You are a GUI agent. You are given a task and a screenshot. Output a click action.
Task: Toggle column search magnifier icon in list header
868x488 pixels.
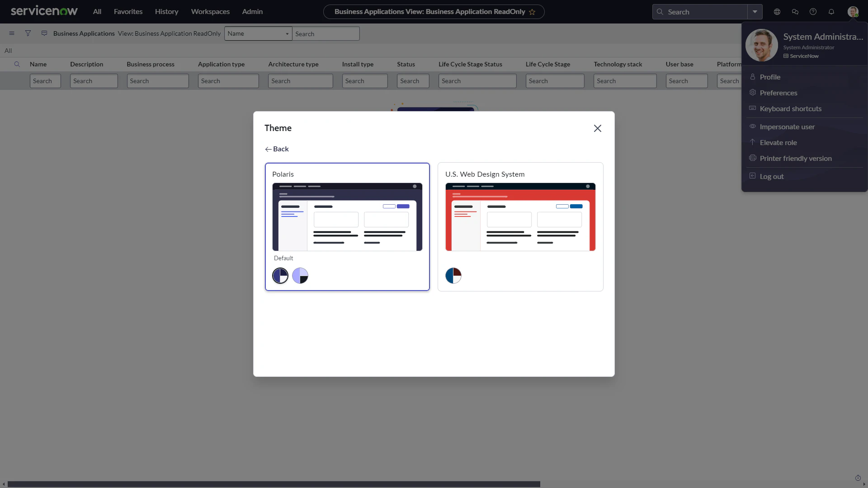[17, 64]
